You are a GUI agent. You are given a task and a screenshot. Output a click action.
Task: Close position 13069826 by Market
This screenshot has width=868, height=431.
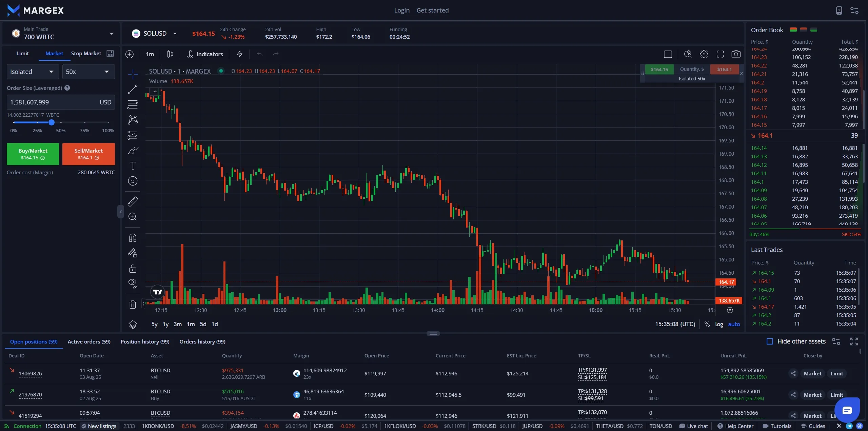point(812,374)
